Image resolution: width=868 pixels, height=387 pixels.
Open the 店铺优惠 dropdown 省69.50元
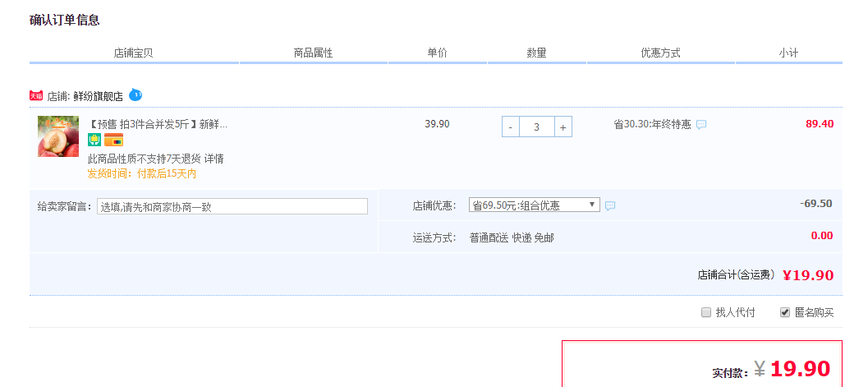(535, 205)
